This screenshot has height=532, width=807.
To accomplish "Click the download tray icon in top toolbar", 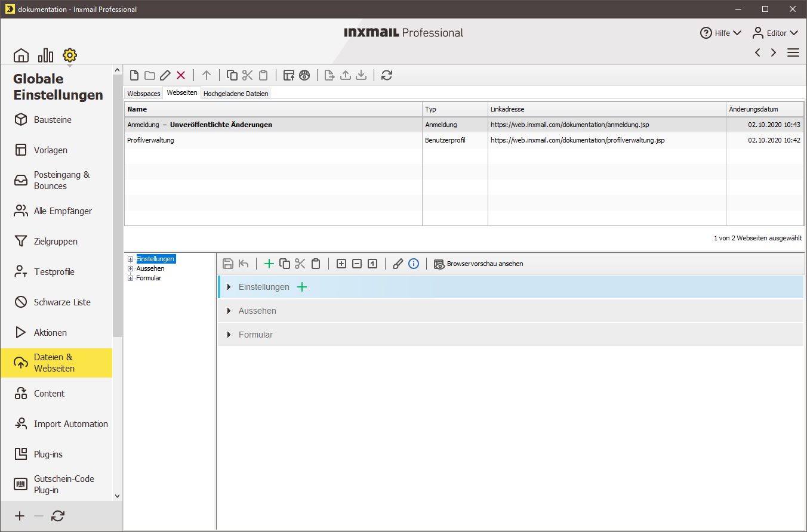I will pos(361,75).
